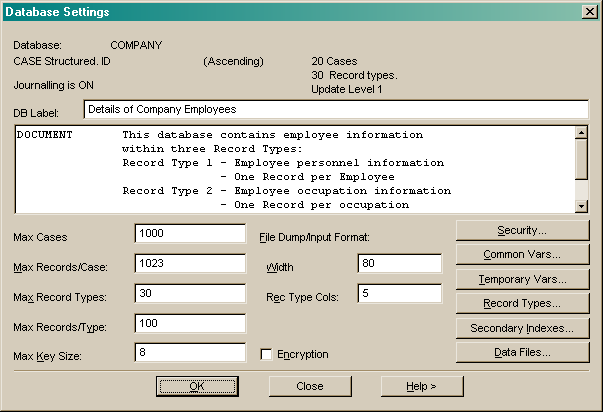603x412 pixels.
Task: Click the 'Record Type 2' document line
Action: pos(287,191)
